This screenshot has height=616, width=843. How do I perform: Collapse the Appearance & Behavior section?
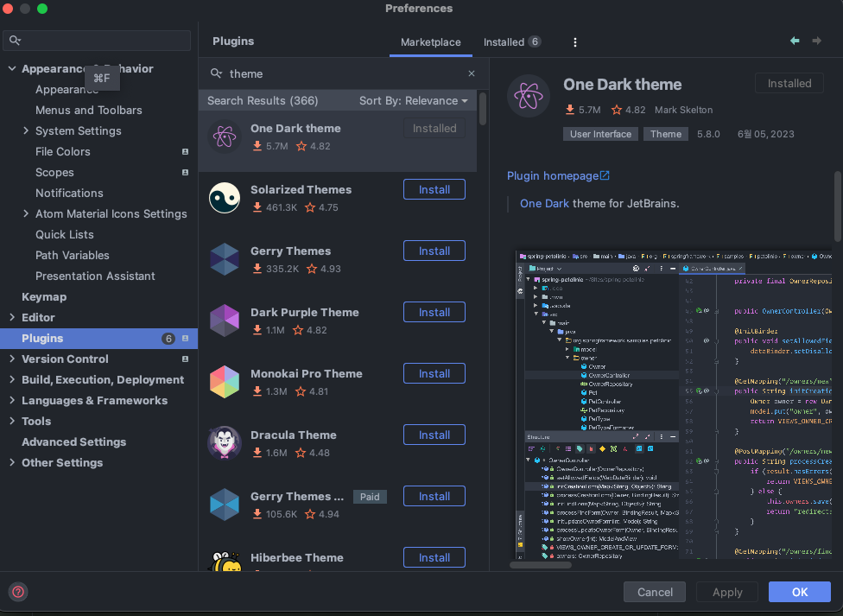coord(12,69)
